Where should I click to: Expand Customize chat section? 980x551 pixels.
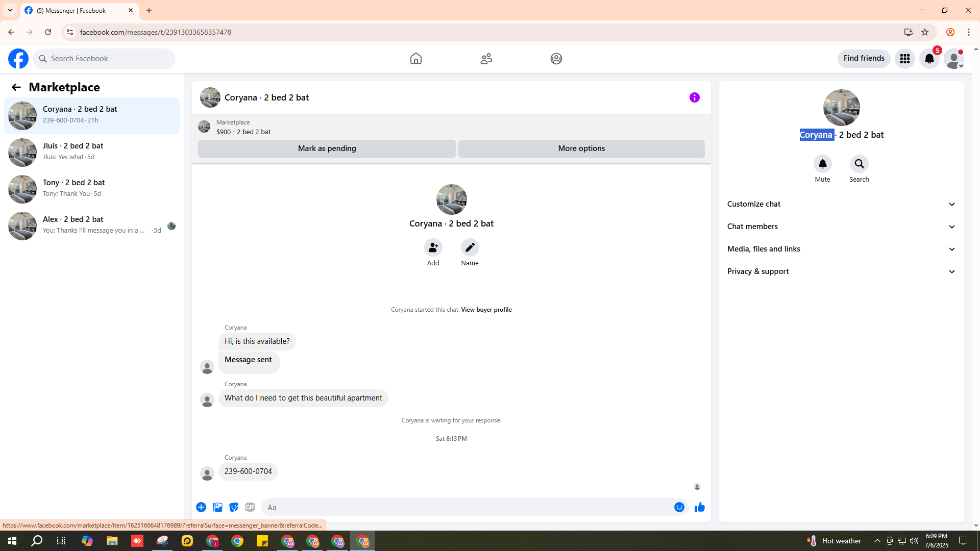tap(841, 204)
